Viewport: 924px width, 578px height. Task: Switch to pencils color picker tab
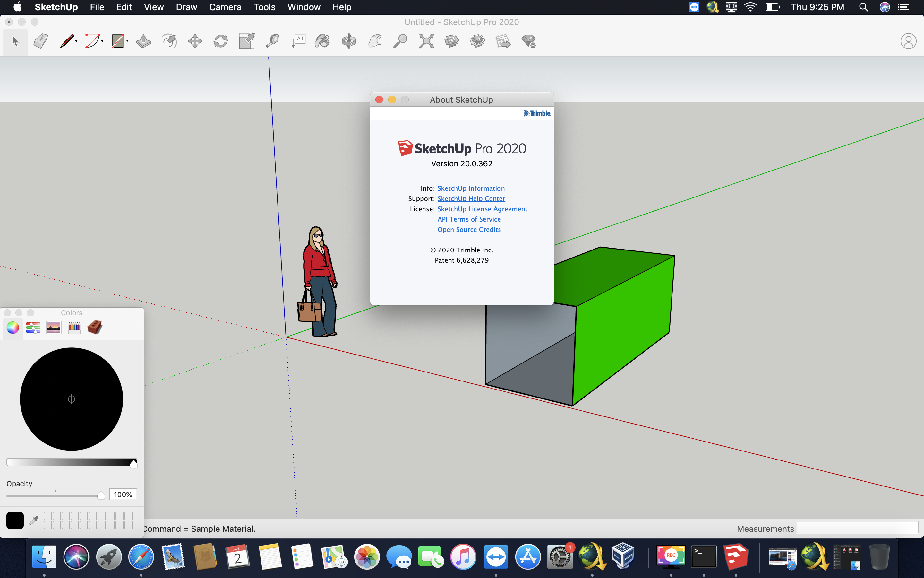pyautogui.click(x=74, y=328)
